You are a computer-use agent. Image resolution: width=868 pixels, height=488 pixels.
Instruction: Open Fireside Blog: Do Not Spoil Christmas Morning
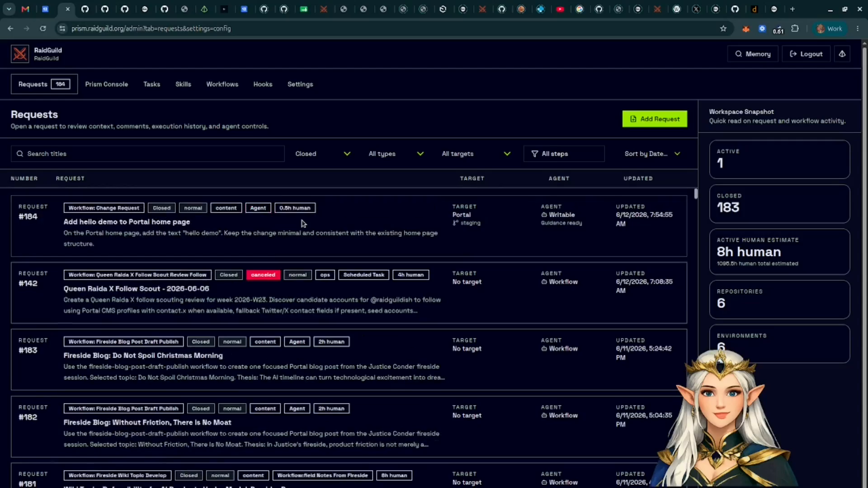(143, 356)
